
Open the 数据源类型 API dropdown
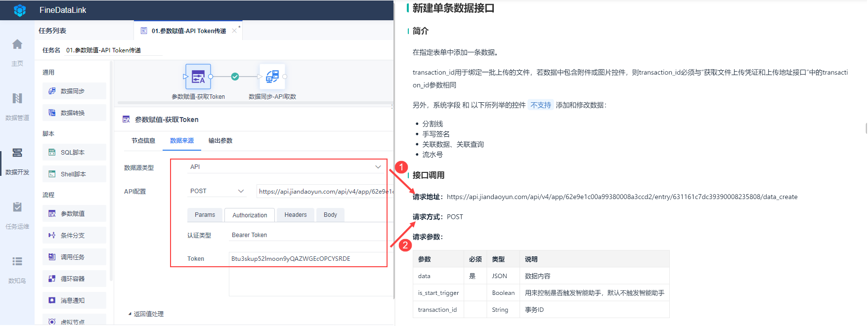click(x=286, y=167)
